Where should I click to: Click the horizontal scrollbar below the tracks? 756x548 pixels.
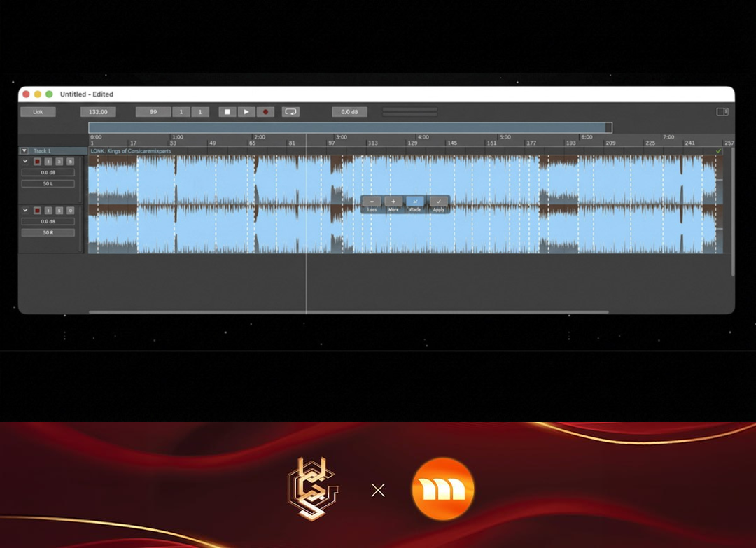349,312
